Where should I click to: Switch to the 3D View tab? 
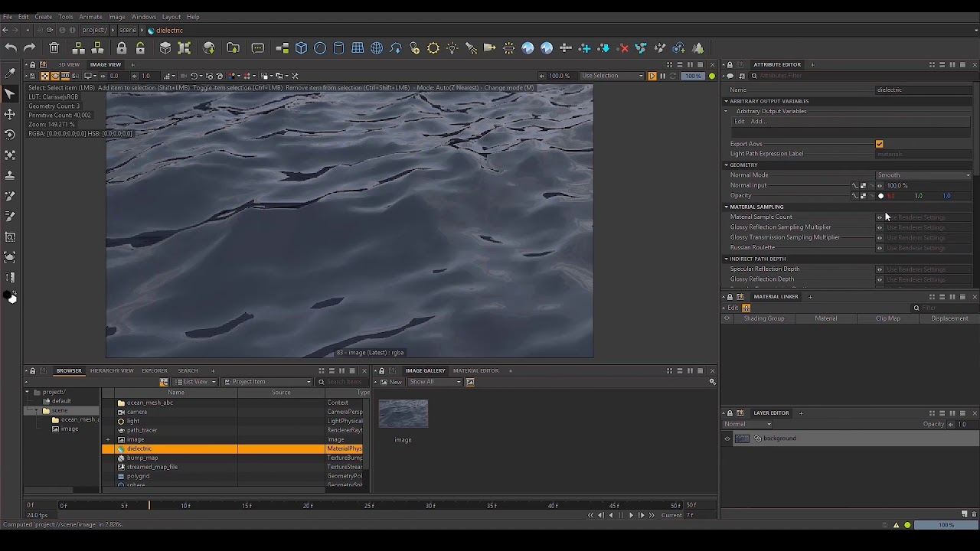(69, 64)
